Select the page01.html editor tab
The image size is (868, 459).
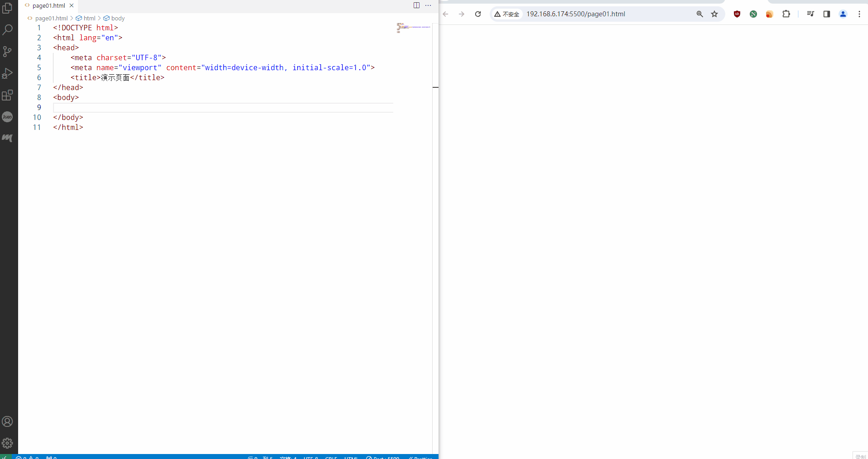coord(48,6)
